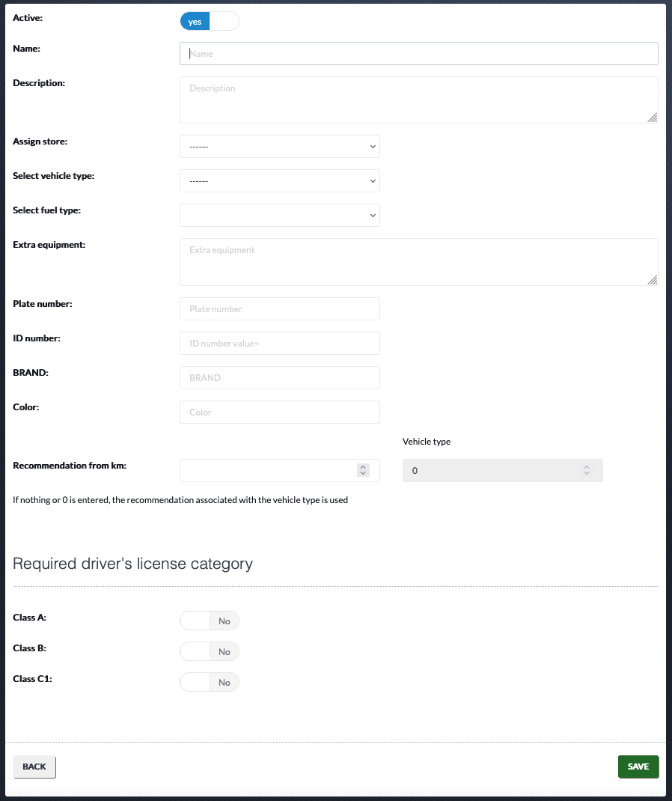Open the Assign store dropdown
Viewport: 672px width, 801px height.
coord(280,147)
